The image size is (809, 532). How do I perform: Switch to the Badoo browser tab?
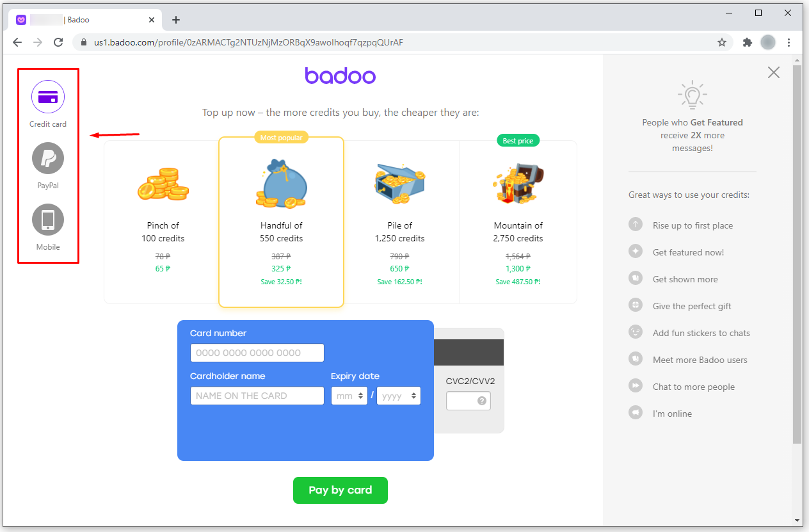86,20
